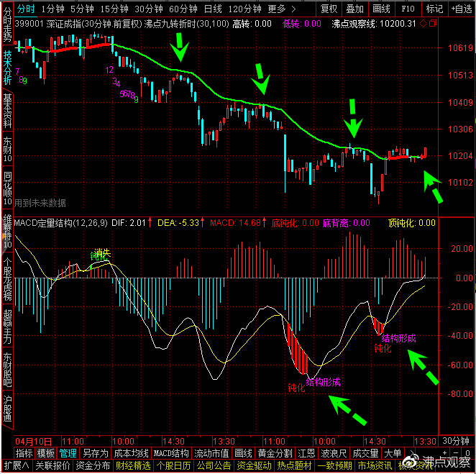Select the 流动市值 indicator

(x=211, y=454)
